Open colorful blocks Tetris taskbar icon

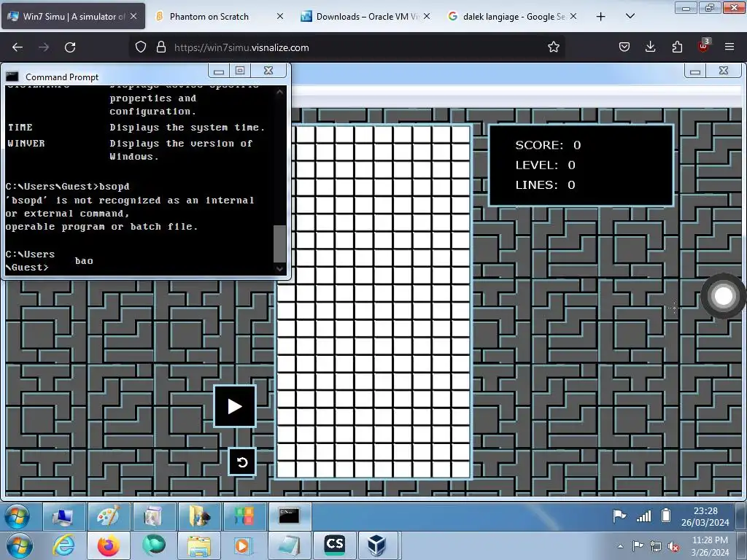[244, 517]
